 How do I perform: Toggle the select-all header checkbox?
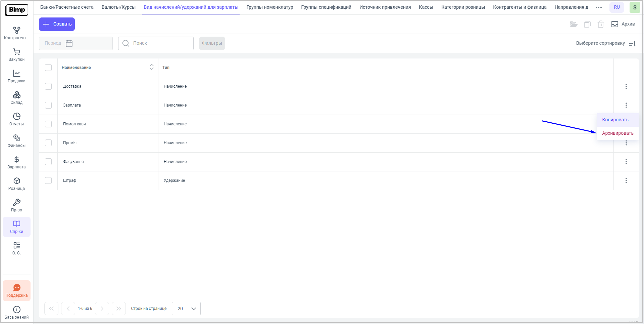click(48, 68)
